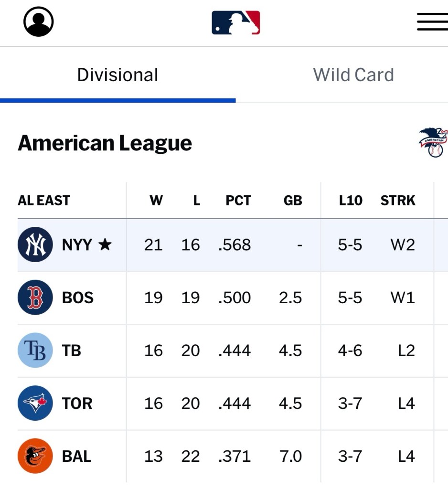Tap the Red Sox team logo
The height and width of the screenshot is (489, 448).
(x=35, y=298)
